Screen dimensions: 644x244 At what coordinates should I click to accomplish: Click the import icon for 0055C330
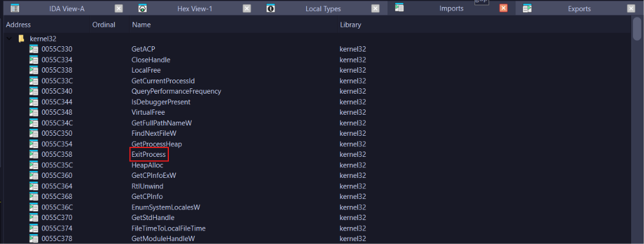tap(34, 49)
